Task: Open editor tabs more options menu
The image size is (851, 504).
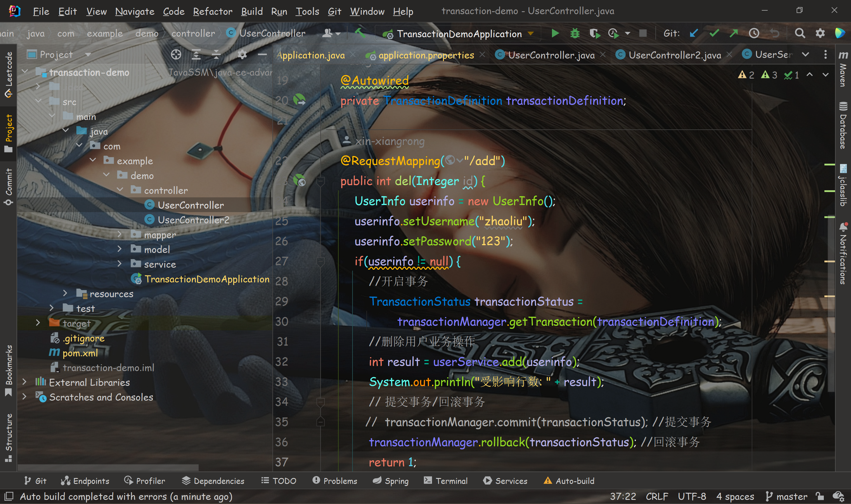Action: 825,55
